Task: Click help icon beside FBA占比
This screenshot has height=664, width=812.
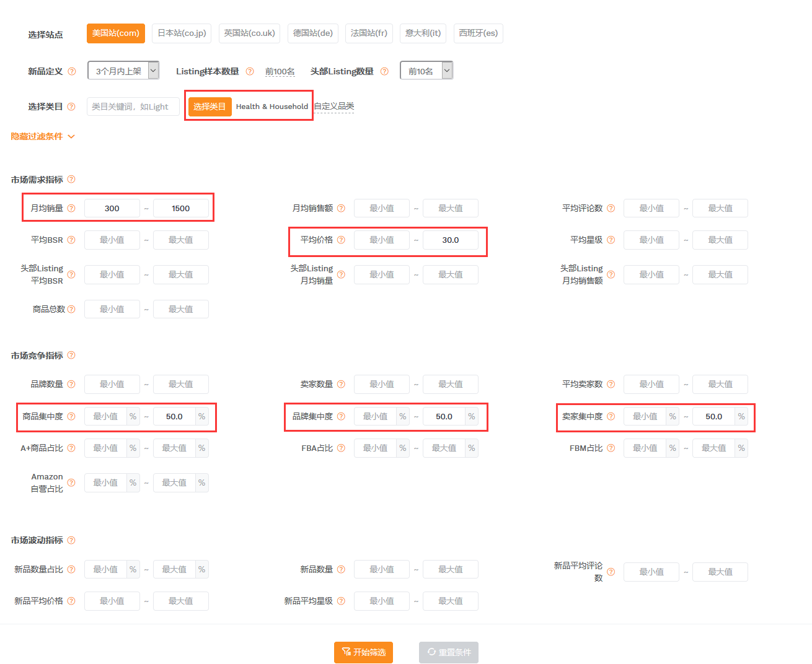Action: click(x=341, y=448)
